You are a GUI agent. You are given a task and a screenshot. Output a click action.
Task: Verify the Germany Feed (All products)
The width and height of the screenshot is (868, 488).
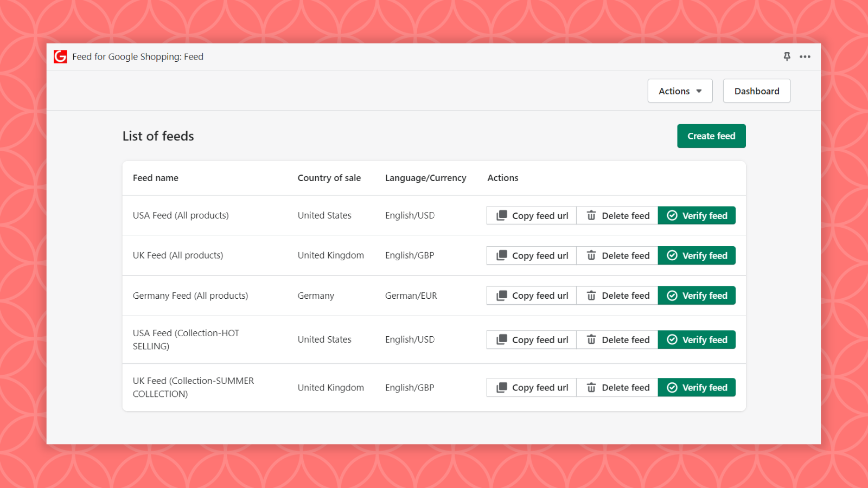click(697, 296)
